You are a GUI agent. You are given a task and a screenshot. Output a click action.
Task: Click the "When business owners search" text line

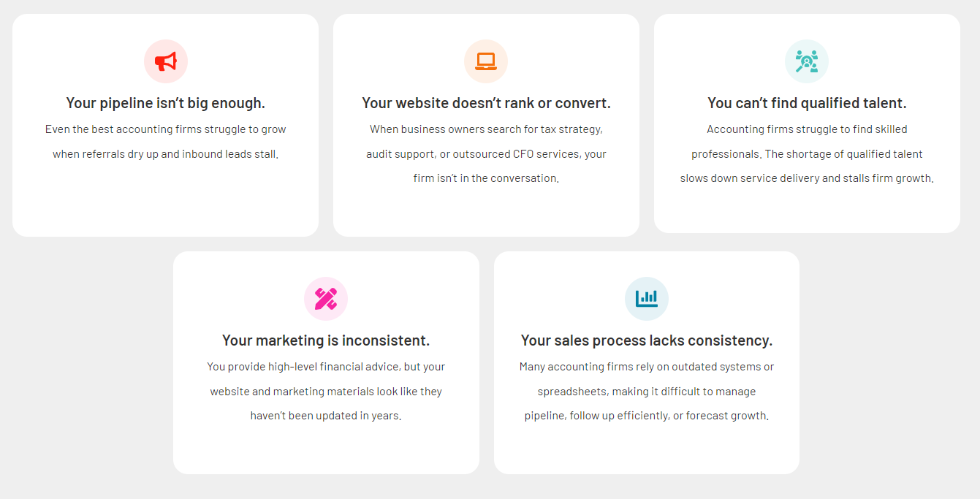pos(486,129)
